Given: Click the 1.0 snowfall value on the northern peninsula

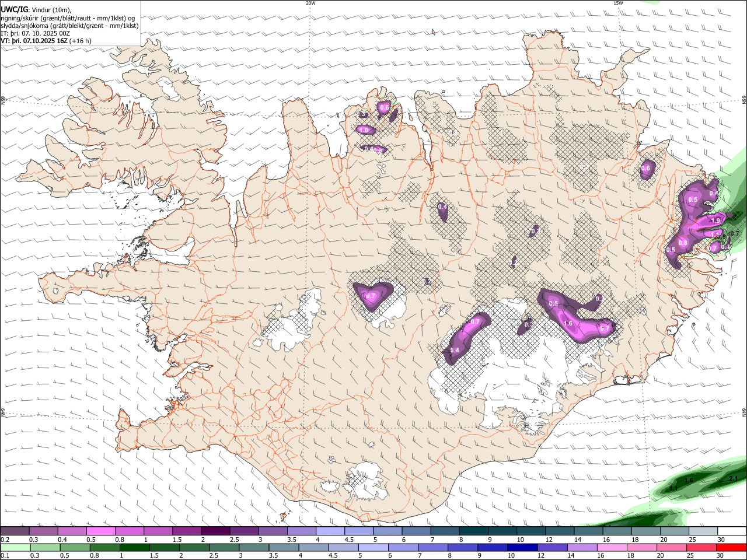Looking at the screenshot, I should [x=364, y=129].
